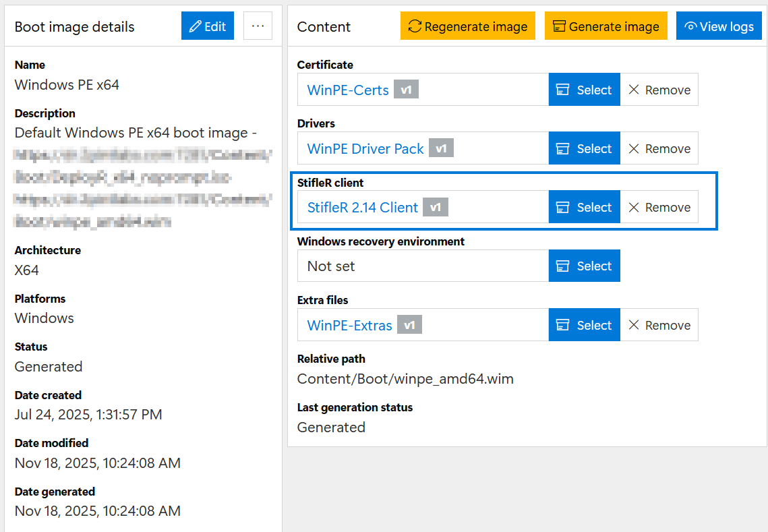Choose Windows recovery environment with Select
Viewport: 768px width, 532px height.
(x=585, y=266)
